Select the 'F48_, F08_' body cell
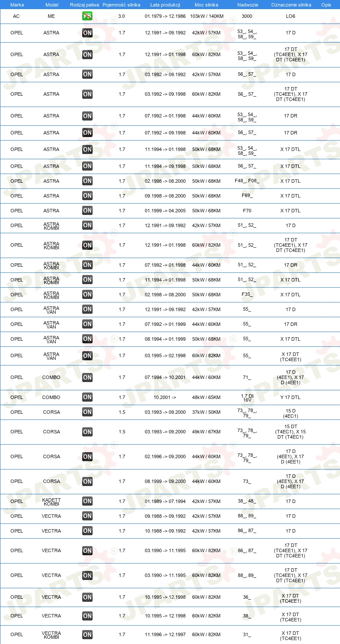The width and height of the screenshot is (340, 644). point(247,181)
